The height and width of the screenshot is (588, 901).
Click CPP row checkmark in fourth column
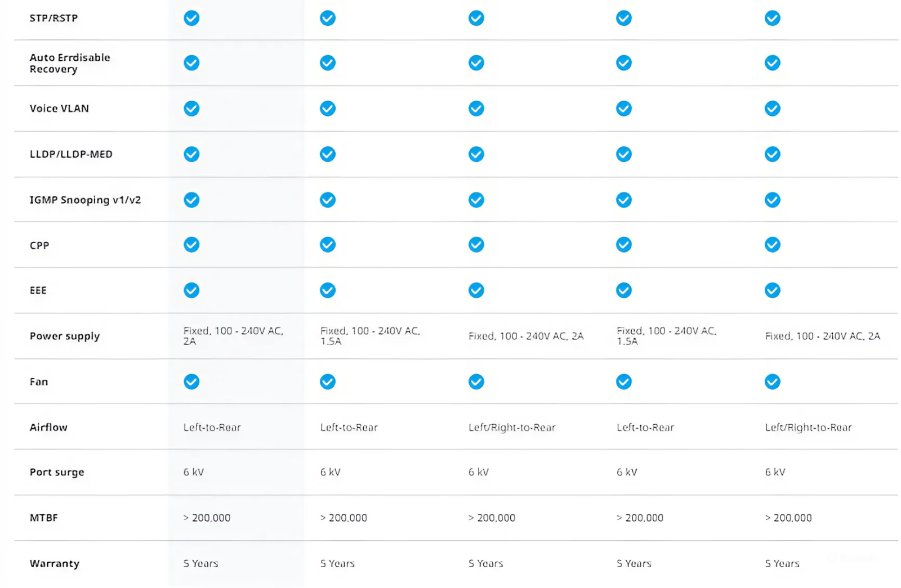[x=623, y=245]
